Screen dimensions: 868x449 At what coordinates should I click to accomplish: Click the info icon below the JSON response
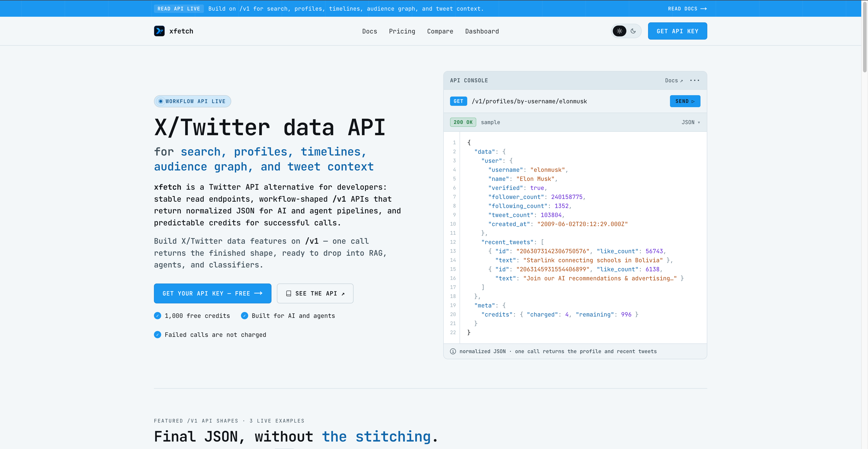pos(453,351)
